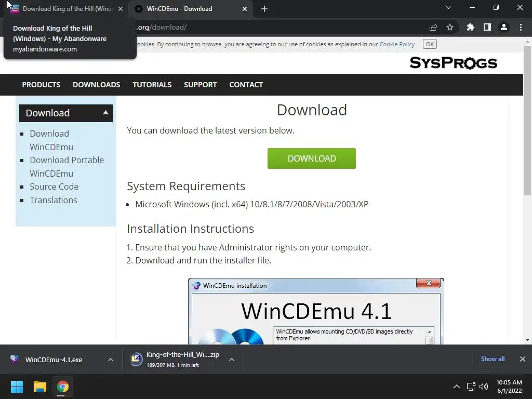This screenshot has width=532, height=399.
Task: Open the Translations sidebar link
Action: (x=54, y=200)
